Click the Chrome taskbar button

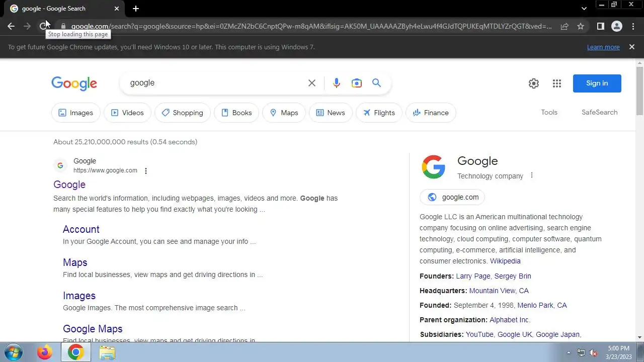point(75,352)
